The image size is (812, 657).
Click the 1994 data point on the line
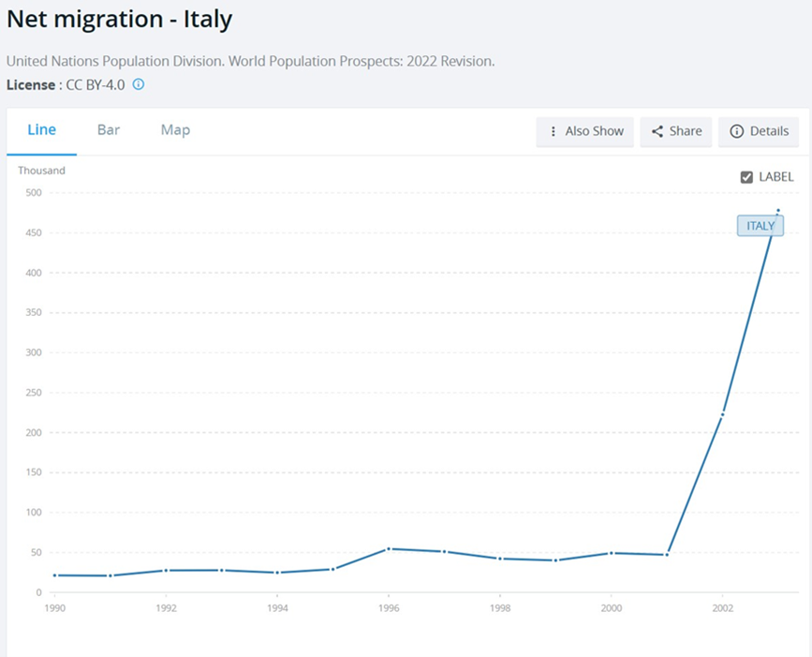point(277,573)
